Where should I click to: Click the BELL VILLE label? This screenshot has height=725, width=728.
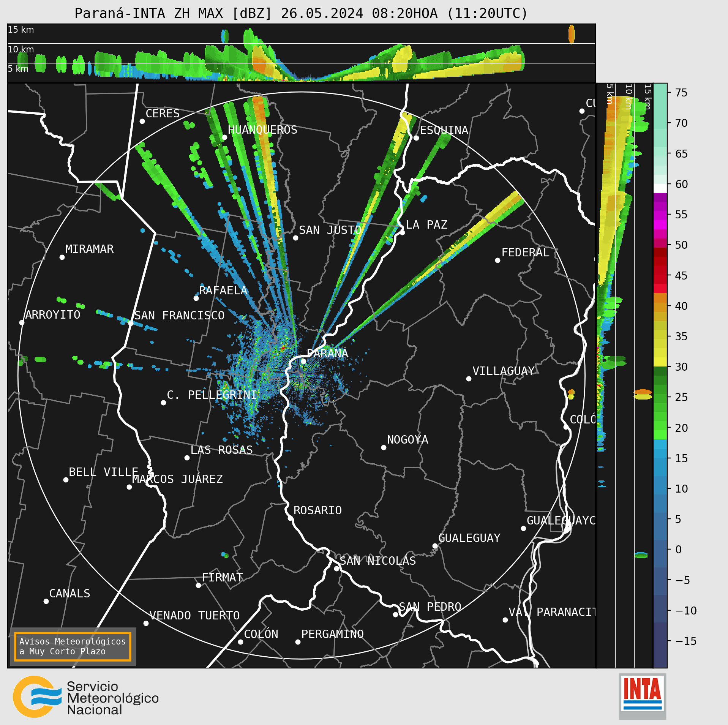pos(103,472)
